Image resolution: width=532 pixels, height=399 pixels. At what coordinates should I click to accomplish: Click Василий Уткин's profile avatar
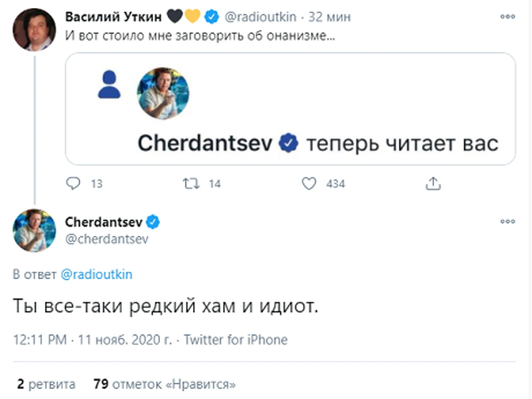click(34, 30)
